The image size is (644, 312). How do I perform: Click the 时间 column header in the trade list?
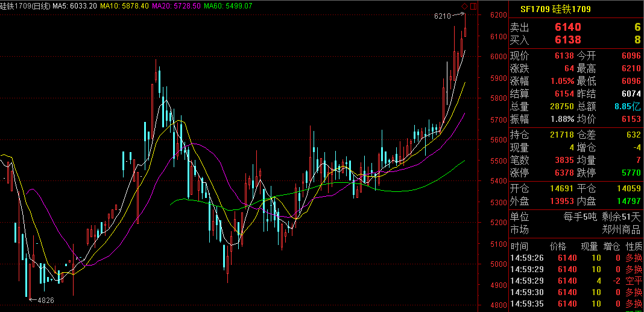(x=519, y=246)
